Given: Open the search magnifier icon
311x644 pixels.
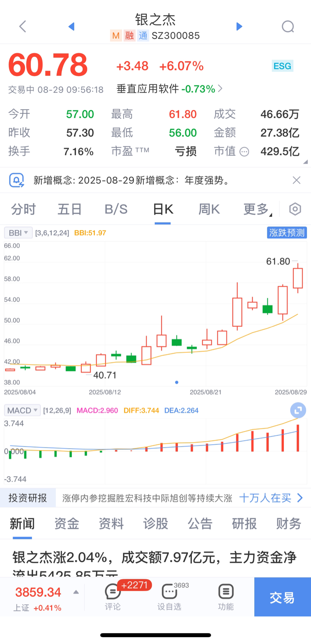Looking at the screenshot, I should click(288, 27).
